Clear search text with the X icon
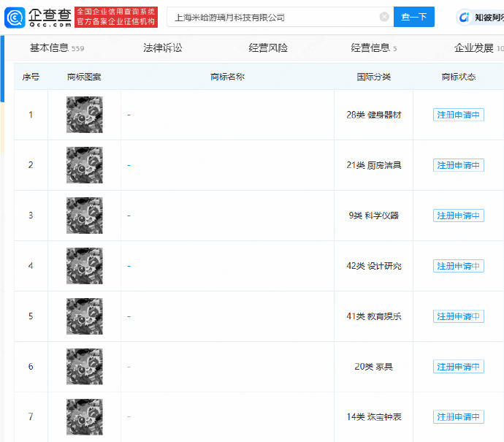 click(x=384, y=17)
